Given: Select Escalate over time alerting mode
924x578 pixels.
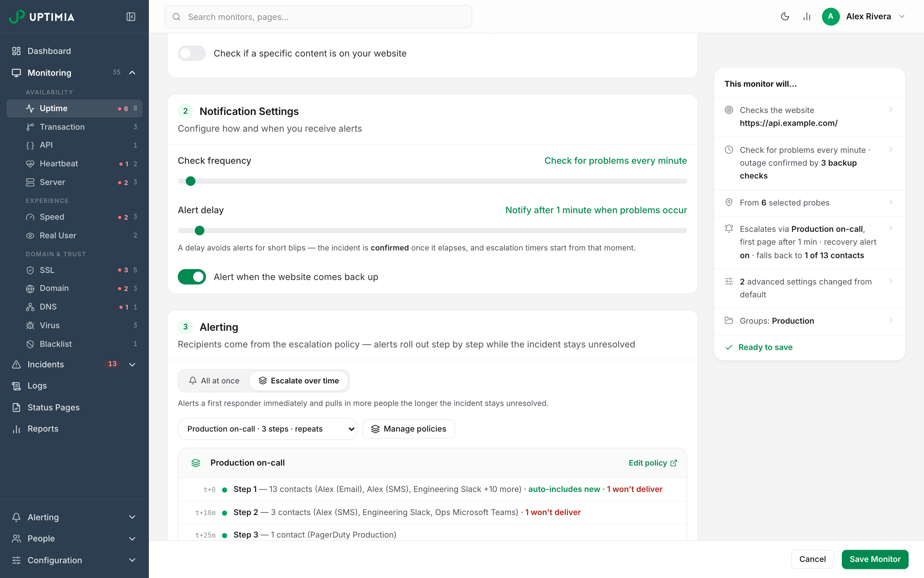Looking at the screenshot, I should click(299, 381).
